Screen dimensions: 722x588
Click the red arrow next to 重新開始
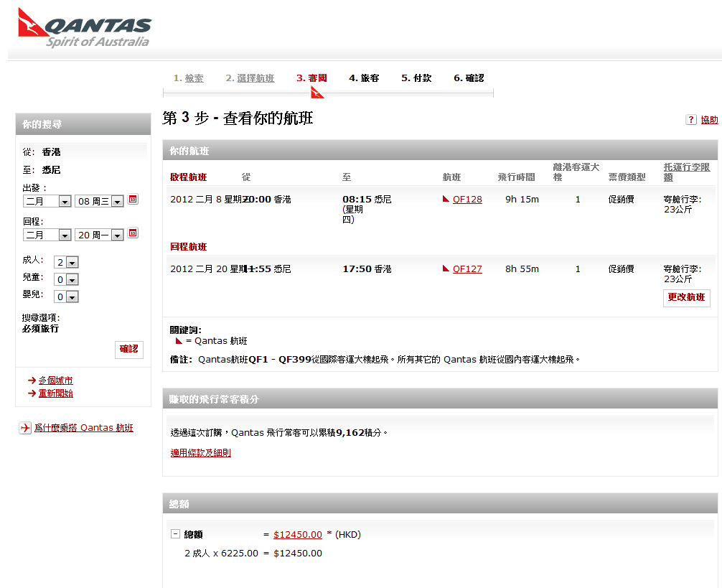pyautogui.click(x=32, y=393)
